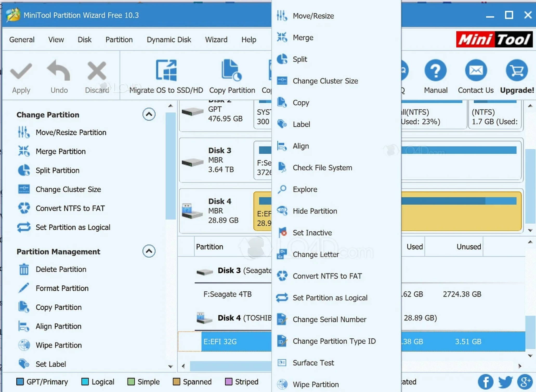
Task: Open the Partition menu
Action: tap(119, 40)
